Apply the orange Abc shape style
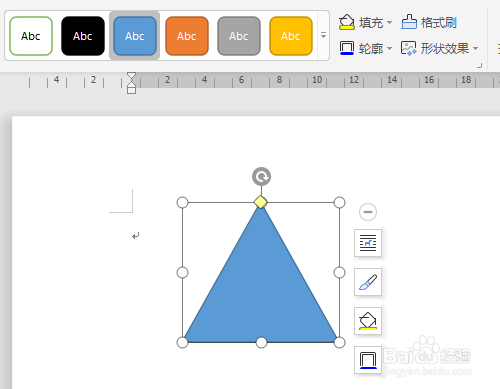The width and height of the screenshot is (500, 389). tap(187, 36)
